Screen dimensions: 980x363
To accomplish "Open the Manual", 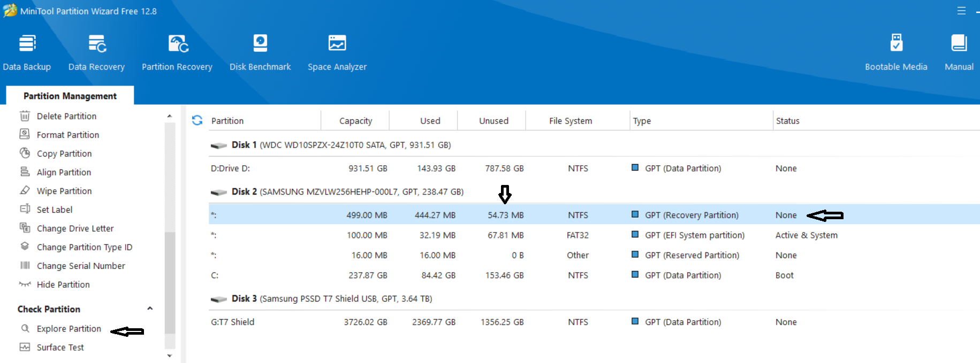I will [959, 52].
